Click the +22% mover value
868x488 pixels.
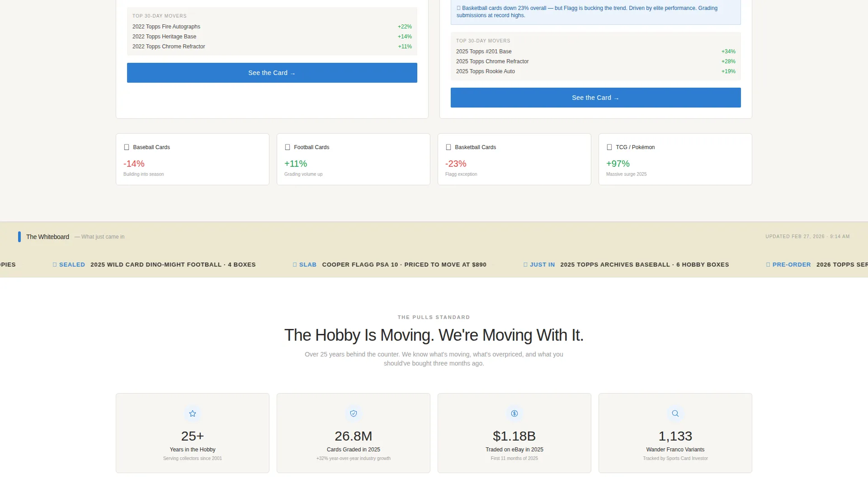405,27
